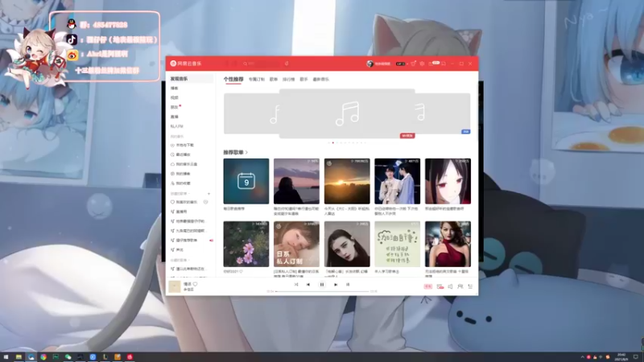644x362 pixels.
Task: Open the listen-together icon in player bar
Action: point(460,286)
